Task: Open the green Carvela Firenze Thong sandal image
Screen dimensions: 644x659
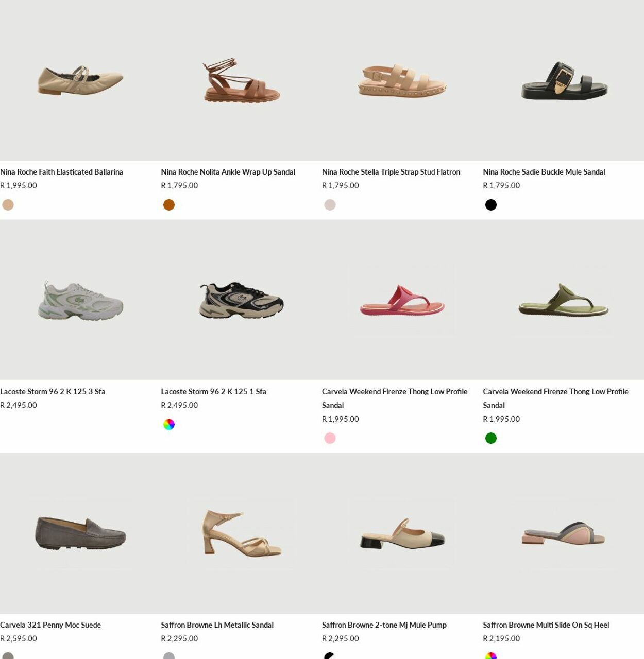Action: (564, 300)
